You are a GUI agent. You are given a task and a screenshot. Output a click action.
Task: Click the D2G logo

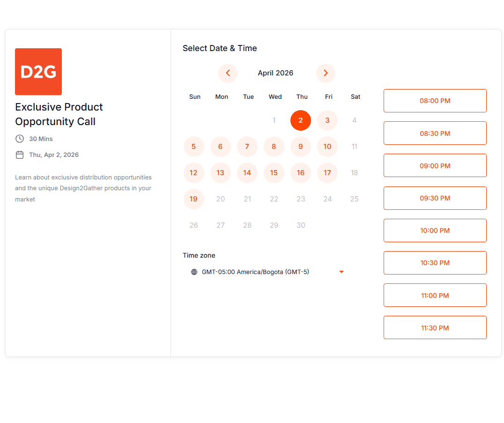pyautogui.click(x=38, y=72)
